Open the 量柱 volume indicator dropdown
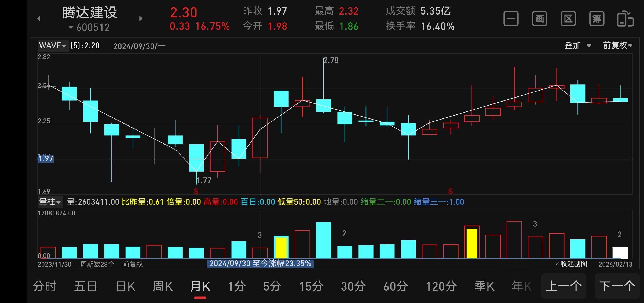Image resolution: width=644 pixels, height=303 pixels. click(50, 202)
